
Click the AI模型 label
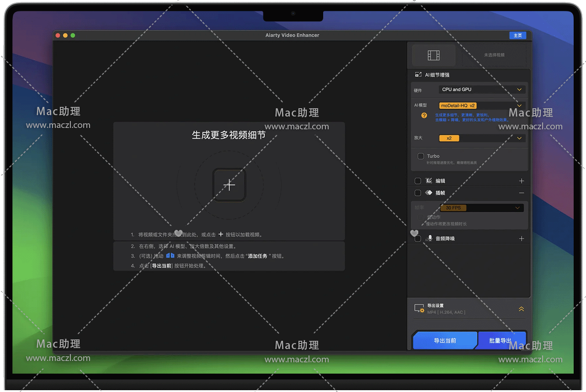click(421, 106)
